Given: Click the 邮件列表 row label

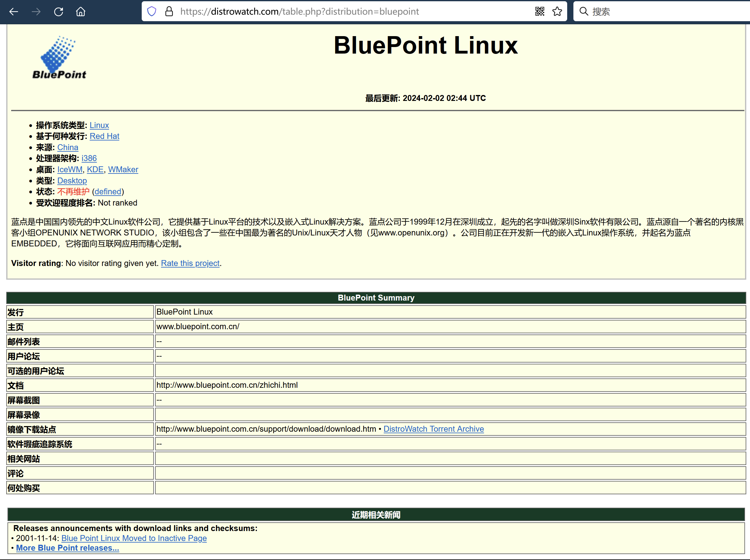Looking at the screenshot, I should [24, 341].
